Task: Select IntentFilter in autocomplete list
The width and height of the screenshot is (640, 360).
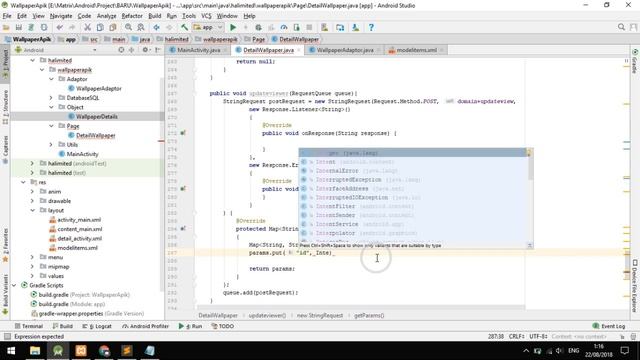Action: [413, 206]
